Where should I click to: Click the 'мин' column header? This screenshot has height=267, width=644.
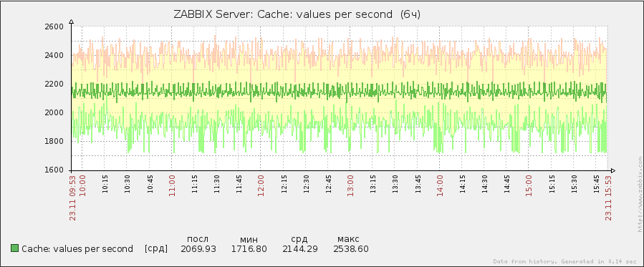pos(249,239)
